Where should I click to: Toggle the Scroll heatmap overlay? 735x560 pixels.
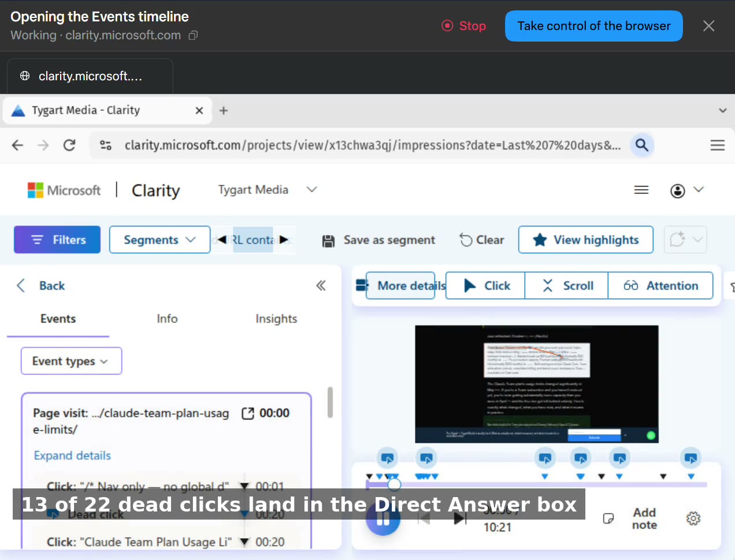click(566, 286)
